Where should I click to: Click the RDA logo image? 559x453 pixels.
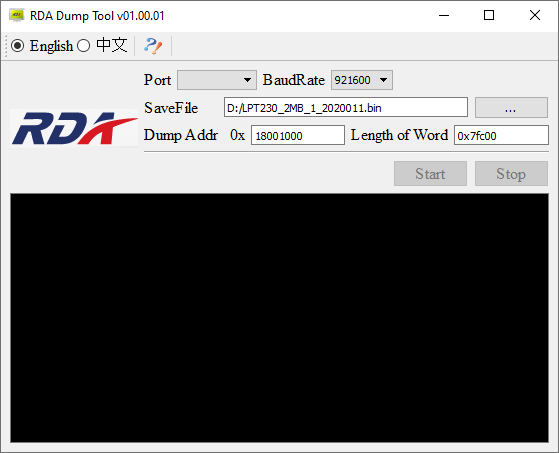point(74,128)
